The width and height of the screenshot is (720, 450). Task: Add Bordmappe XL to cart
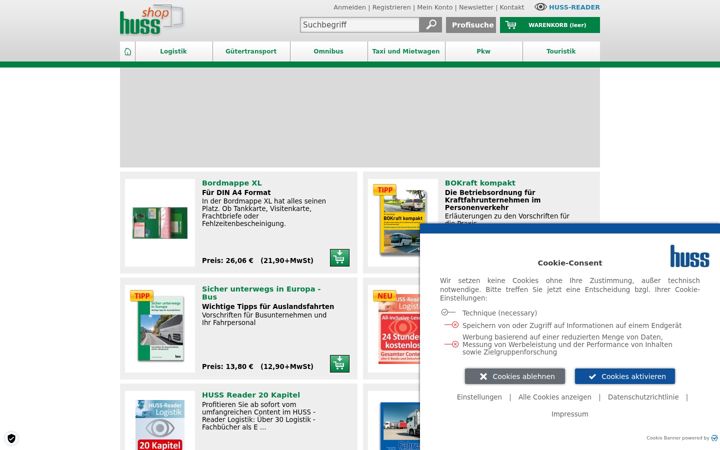tap(339, 258)
